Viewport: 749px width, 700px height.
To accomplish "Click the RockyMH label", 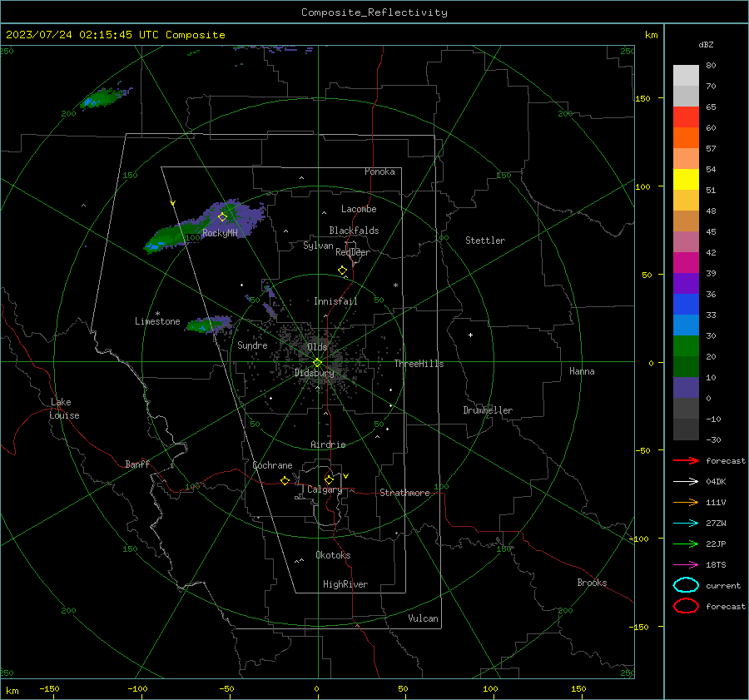I will 220,233.
